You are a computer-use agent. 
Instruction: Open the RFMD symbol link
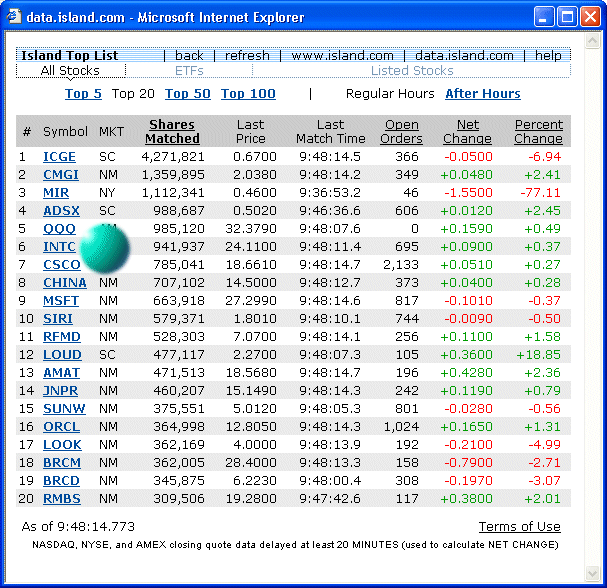point(62,336)
